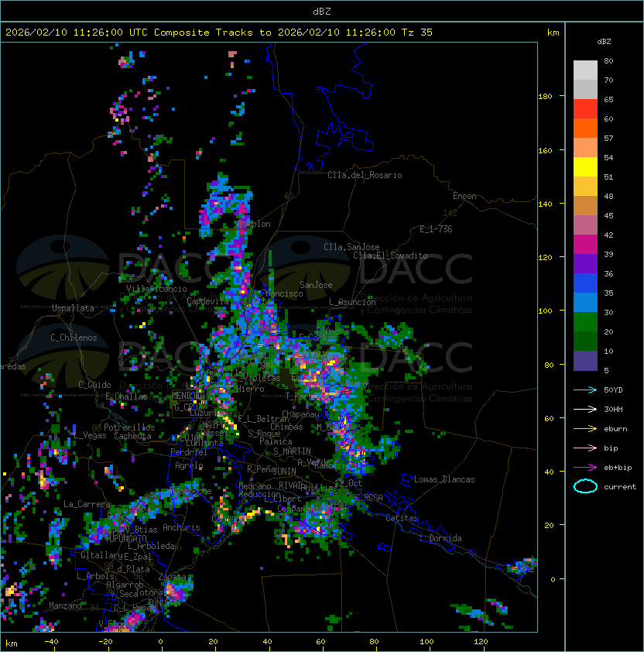Screen dimensions: 644x652
Task: Click the '180' km mark on vertical axis
Action: (x=545, y=97)
